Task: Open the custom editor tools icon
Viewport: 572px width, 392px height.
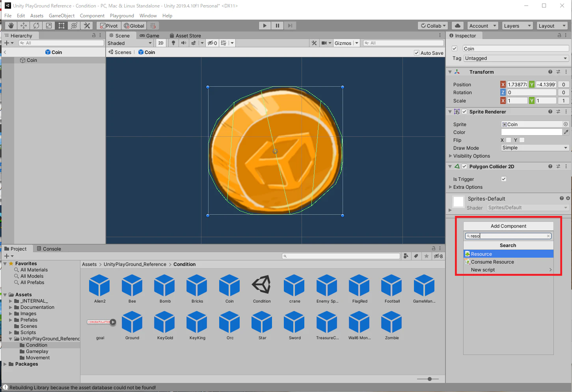Action: (x=87, y=26)
